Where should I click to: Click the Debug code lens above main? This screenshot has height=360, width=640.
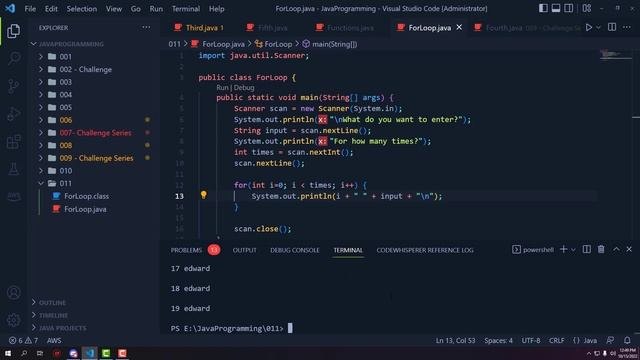(244, 88)
